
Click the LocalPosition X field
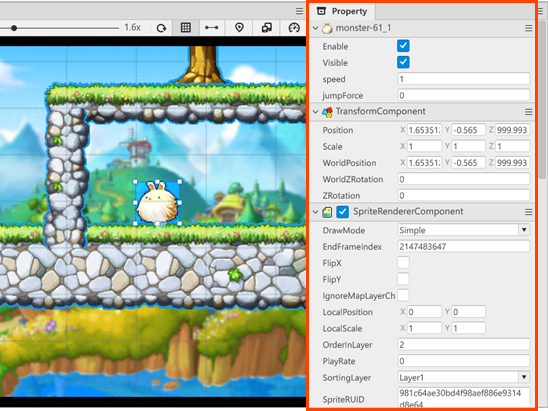424,311
